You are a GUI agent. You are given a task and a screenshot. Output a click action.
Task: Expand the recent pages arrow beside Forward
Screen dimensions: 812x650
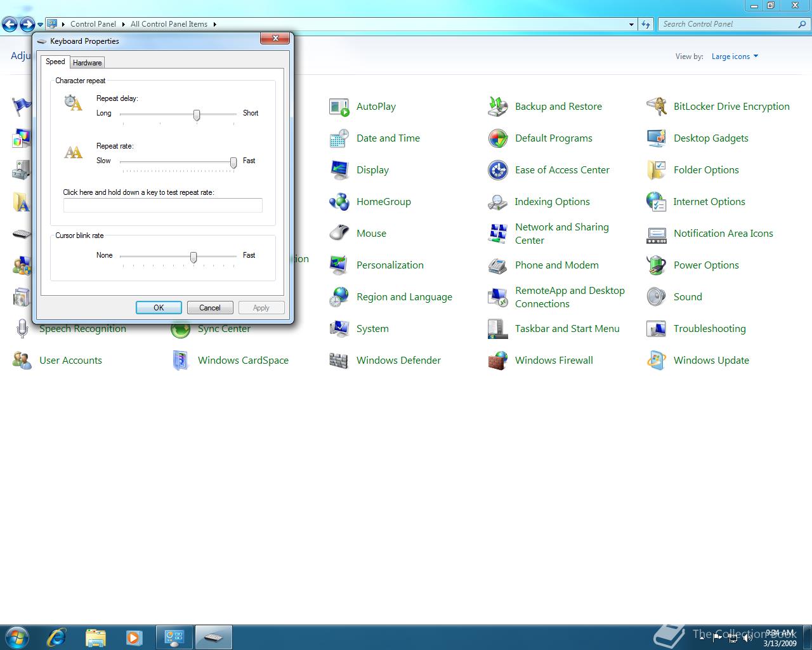40,25
